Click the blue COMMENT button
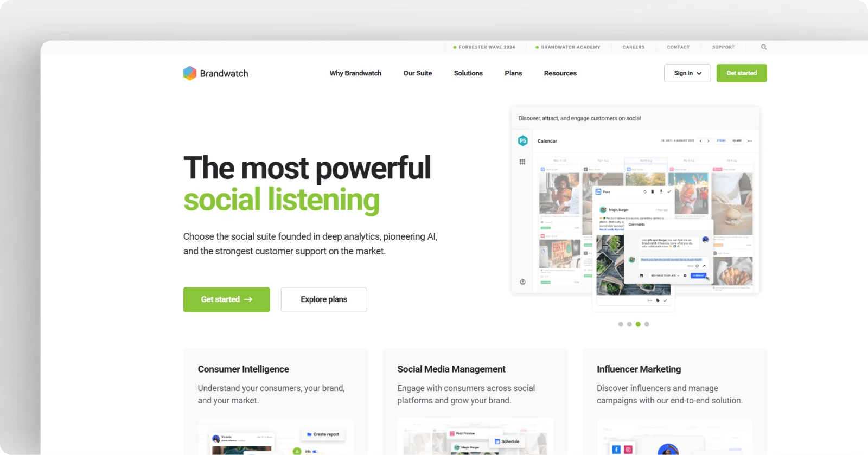Screen dimensions: 868x455 click(699, 275)
